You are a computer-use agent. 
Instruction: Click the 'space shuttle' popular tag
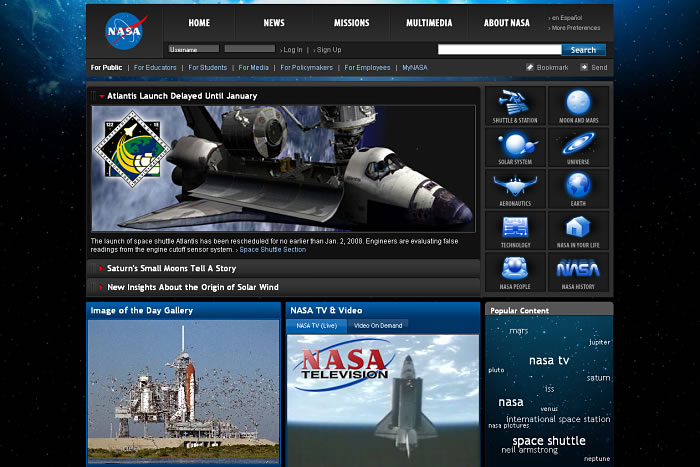[x=549, y=441]
